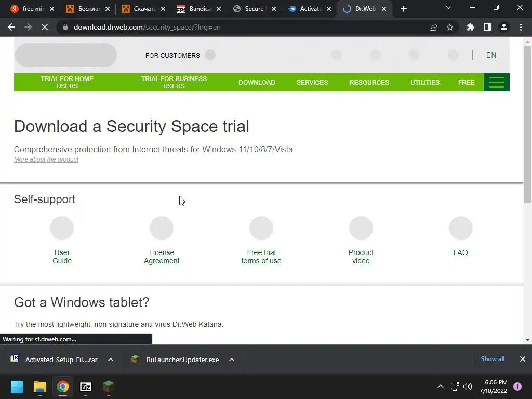This screenshot has height=399, width=532.
Task: Stop loading the Dr.Web page
Action: click(45, 27)
